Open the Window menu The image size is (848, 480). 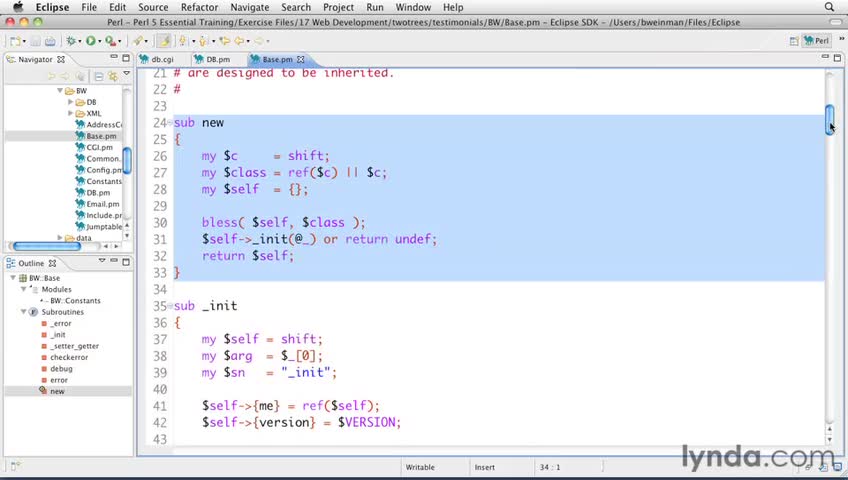[x=413, y=8]
